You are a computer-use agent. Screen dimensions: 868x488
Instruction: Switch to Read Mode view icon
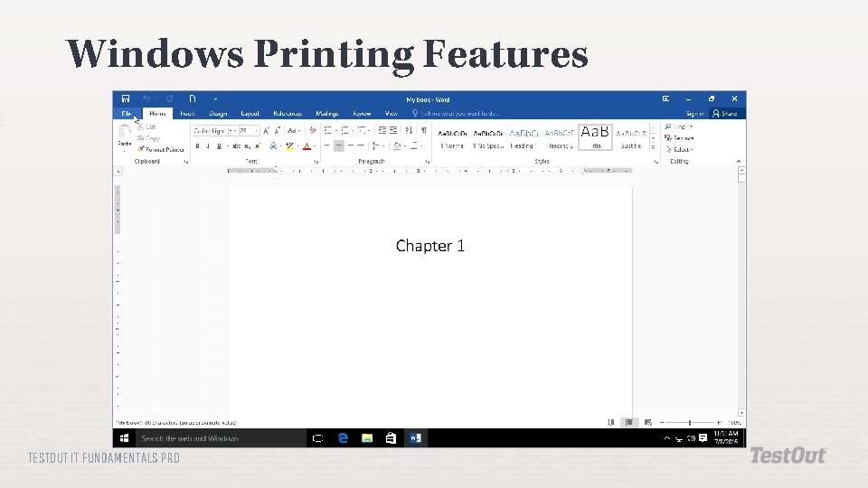tap(610, 422)
